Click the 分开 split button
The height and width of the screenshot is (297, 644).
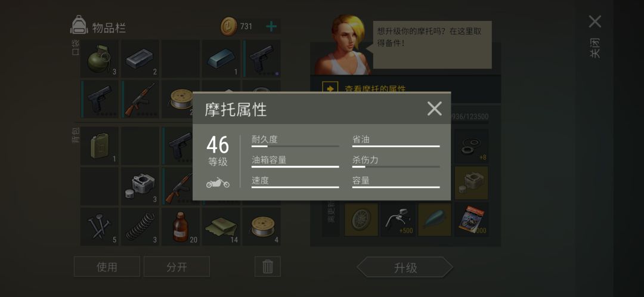click(177, 267)
